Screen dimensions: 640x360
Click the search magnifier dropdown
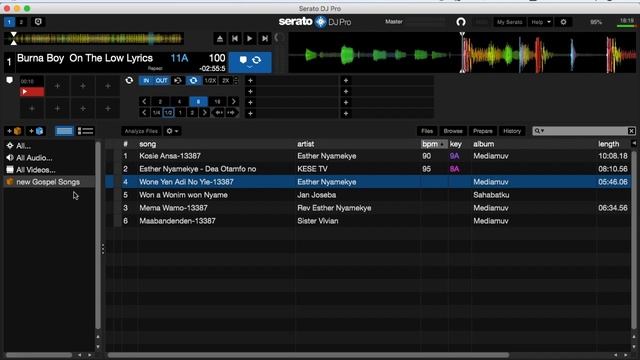[x=539, y=131]
